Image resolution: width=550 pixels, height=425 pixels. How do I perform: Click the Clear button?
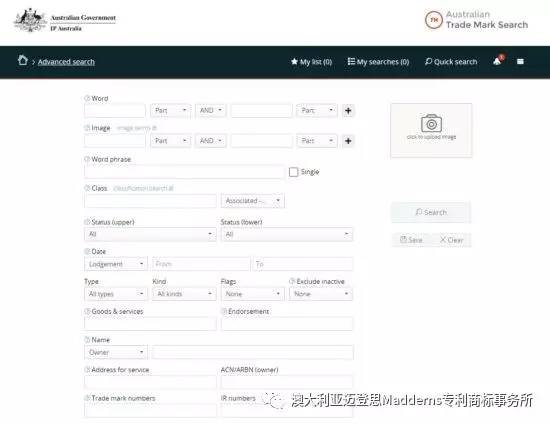pyautogui.click(x=452, y=240)
